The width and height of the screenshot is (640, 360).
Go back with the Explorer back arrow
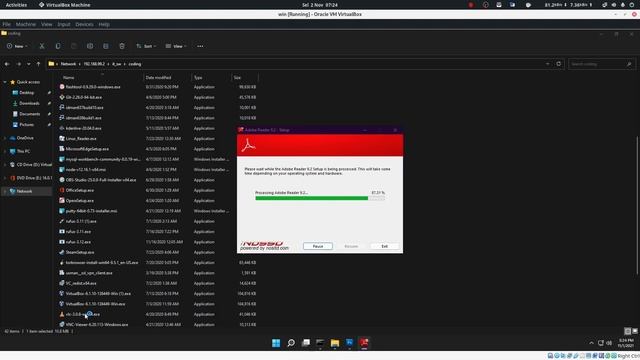[x=7, y=64]
